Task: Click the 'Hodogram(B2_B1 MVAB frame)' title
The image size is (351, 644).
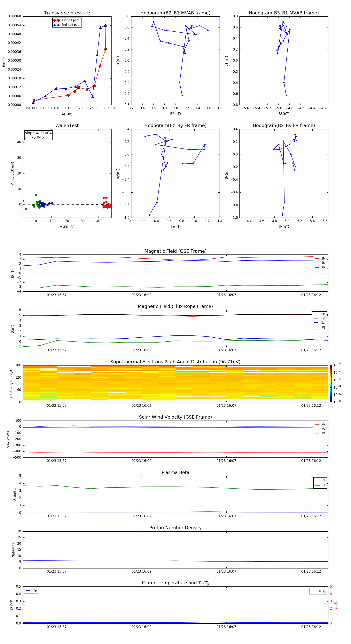Action: (175, 13)
